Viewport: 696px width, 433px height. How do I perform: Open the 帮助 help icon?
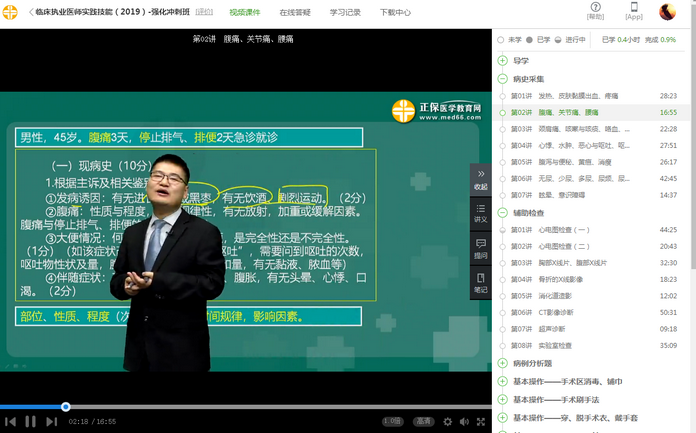pos(595,11)
